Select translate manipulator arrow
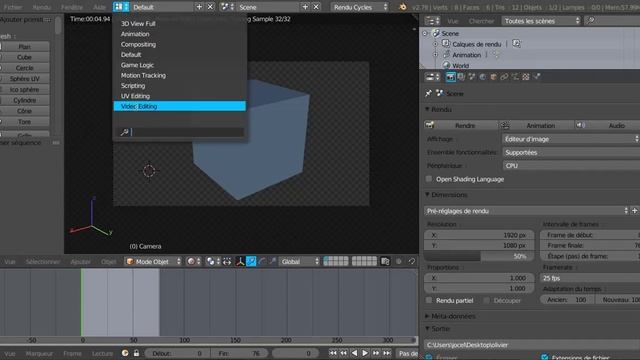Image resolution: width=640 pixels, height=360 pixels. pyautogui.click(x=251, y=261)
